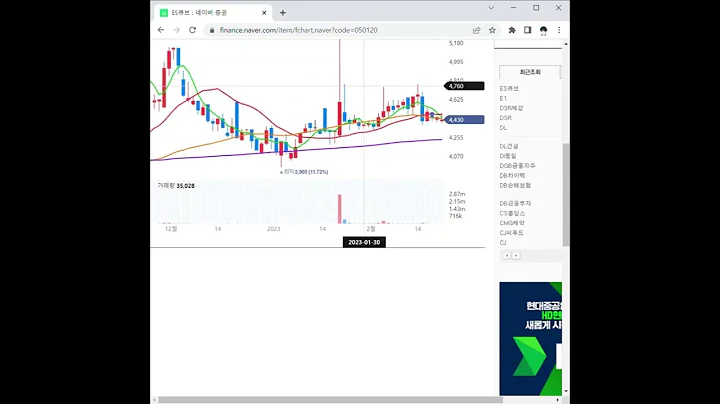720x404 pixels.
Task: Minimize the Chrome window
Action: 513,8
